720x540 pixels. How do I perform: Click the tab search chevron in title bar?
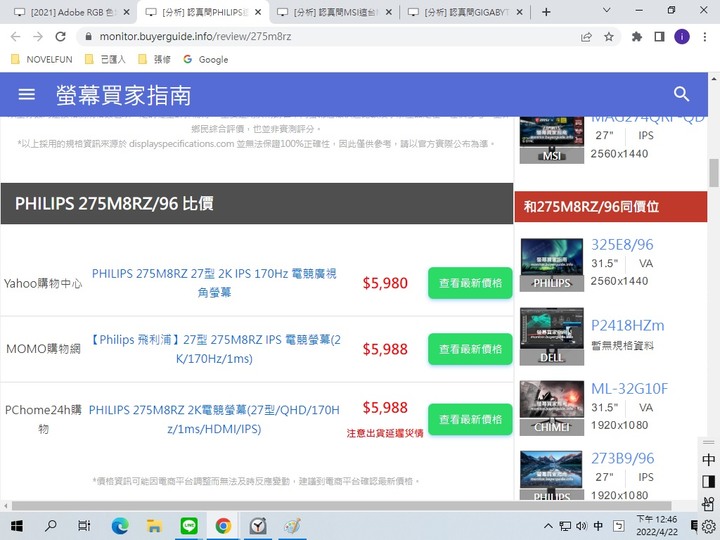607,10
